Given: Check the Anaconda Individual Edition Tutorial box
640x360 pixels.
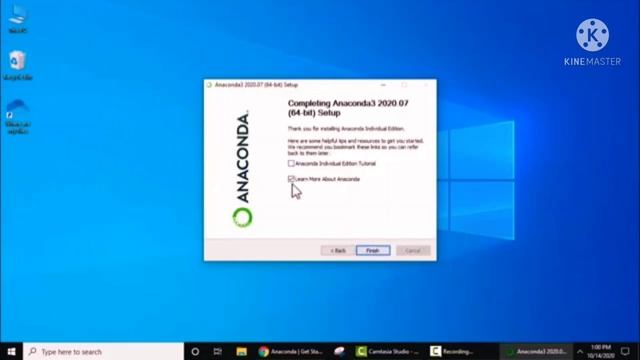Looking at the screenshot, I should click(291, 163).
